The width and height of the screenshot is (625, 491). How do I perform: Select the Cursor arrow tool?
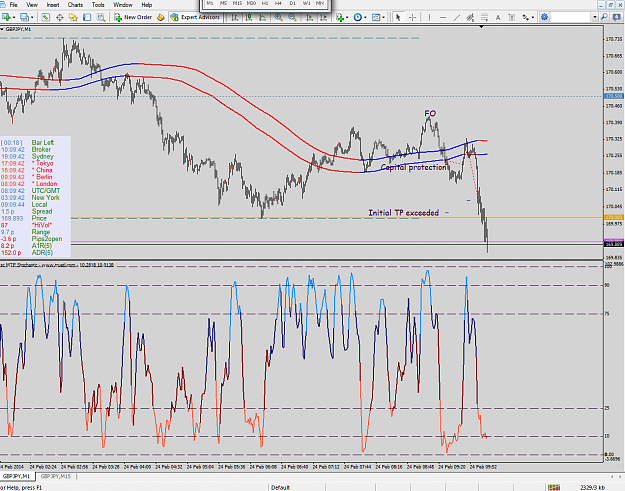click(x=398, y=17)
